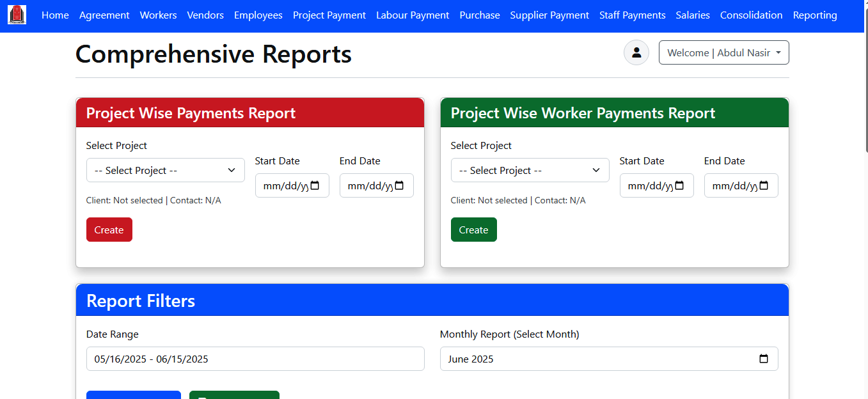Click the user avatar icon

[x=636, y=52]
